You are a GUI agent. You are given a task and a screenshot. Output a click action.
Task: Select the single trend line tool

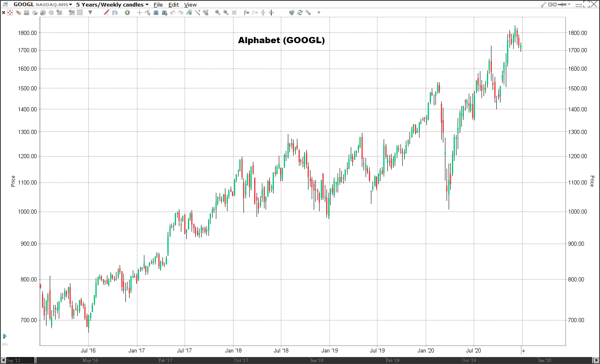click(x=197, y=13)
